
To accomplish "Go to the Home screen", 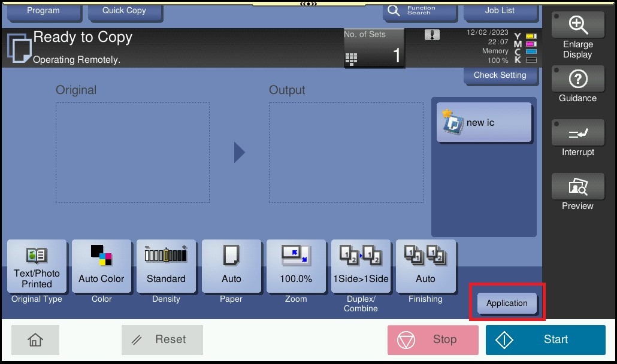I will coord(35,340).
